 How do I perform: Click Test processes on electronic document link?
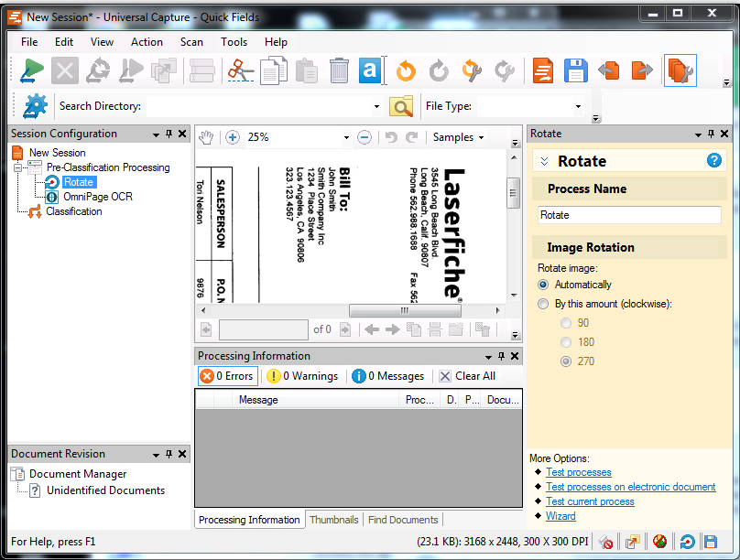630,487
